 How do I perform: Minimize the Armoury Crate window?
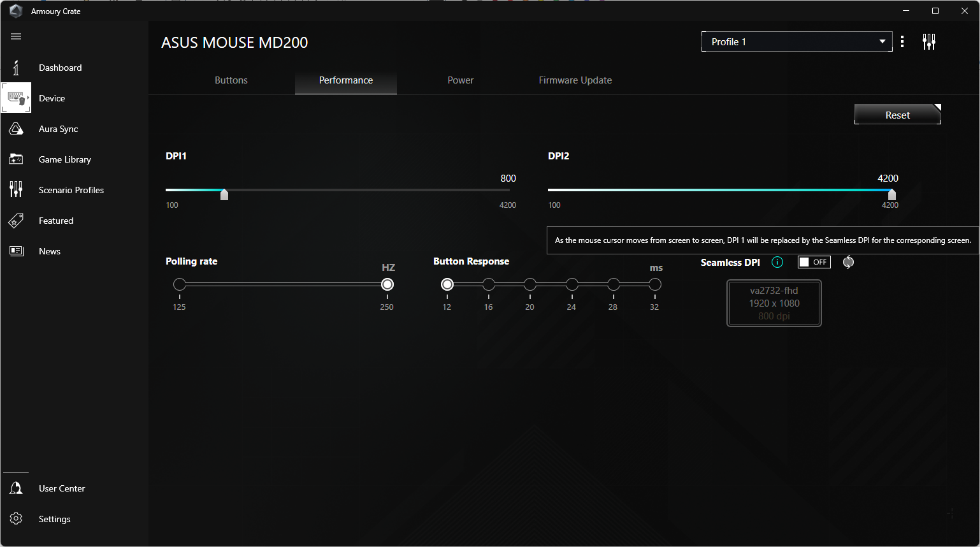tap(906, 11)
